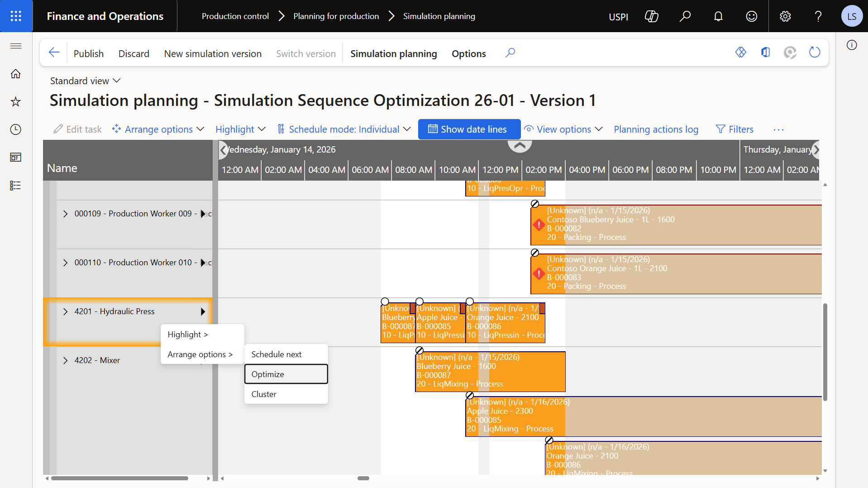Open notifications via the bell icon

click(x=718, y=16)
